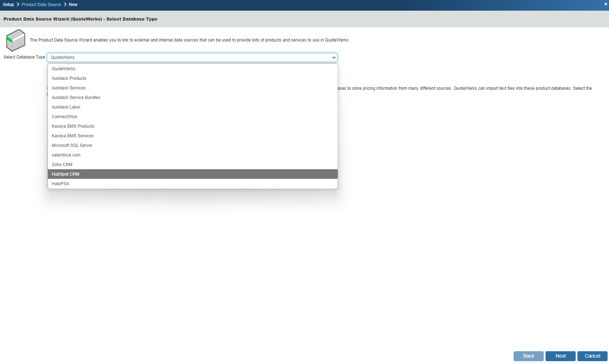Click the product box wizard icon
This screenshot has height=364, width=609.
16,40
